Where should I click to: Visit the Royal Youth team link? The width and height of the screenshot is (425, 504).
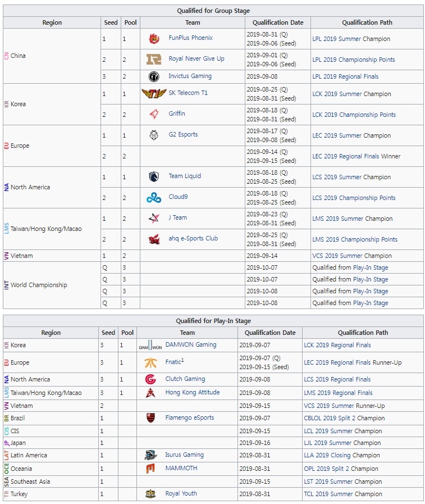click(181, 494)
